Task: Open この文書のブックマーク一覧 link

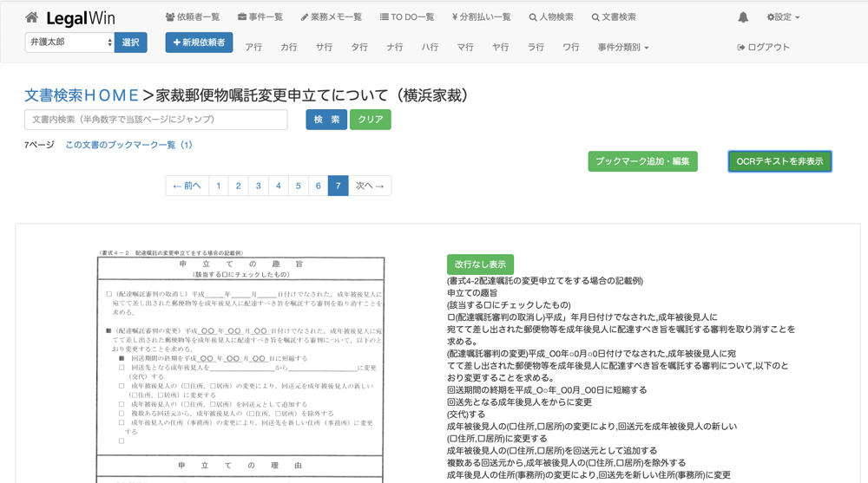Action: tap(128, 145)
